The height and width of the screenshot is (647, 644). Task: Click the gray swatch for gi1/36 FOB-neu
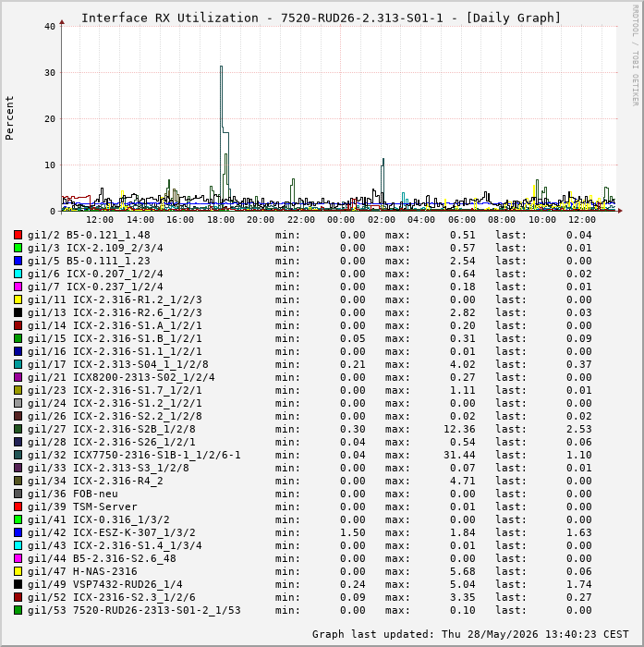tap(18, 494)
